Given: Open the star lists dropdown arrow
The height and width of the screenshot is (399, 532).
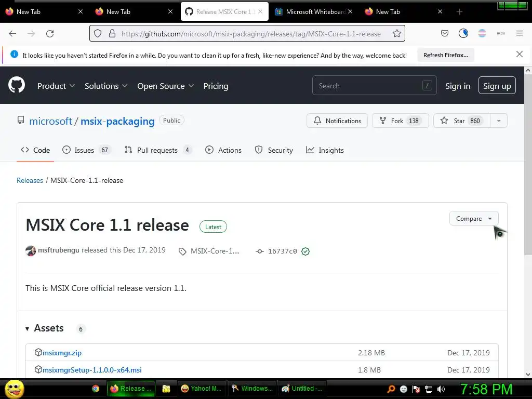Looking at the screenshot, I should coord(499,121).
